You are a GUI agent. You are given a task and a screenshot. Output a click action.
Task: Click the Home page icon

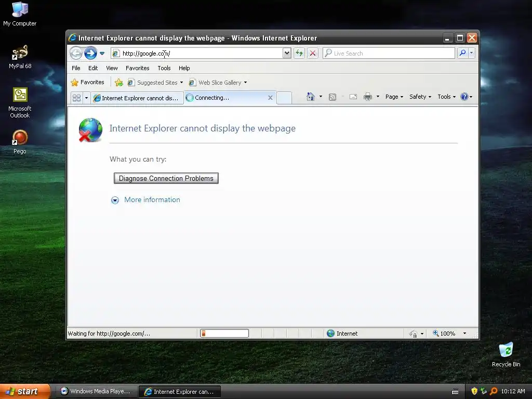click(x=311, y=97)
